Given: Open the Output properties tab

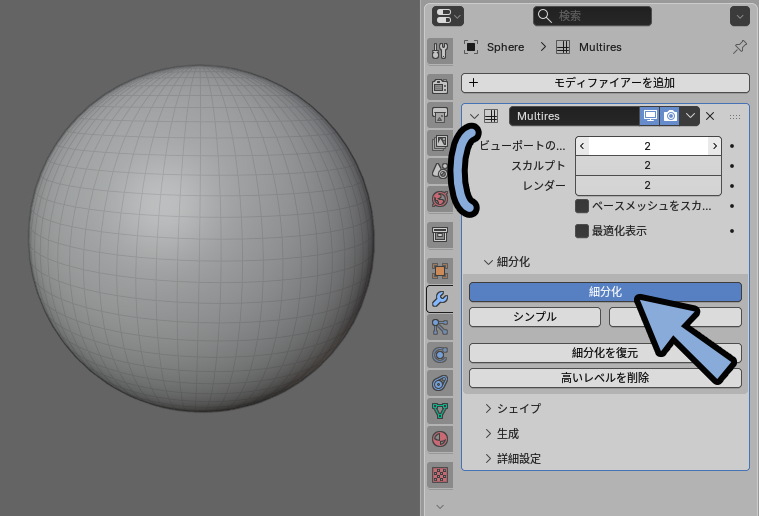Looking at the screenshot, I should click(439, 116).
